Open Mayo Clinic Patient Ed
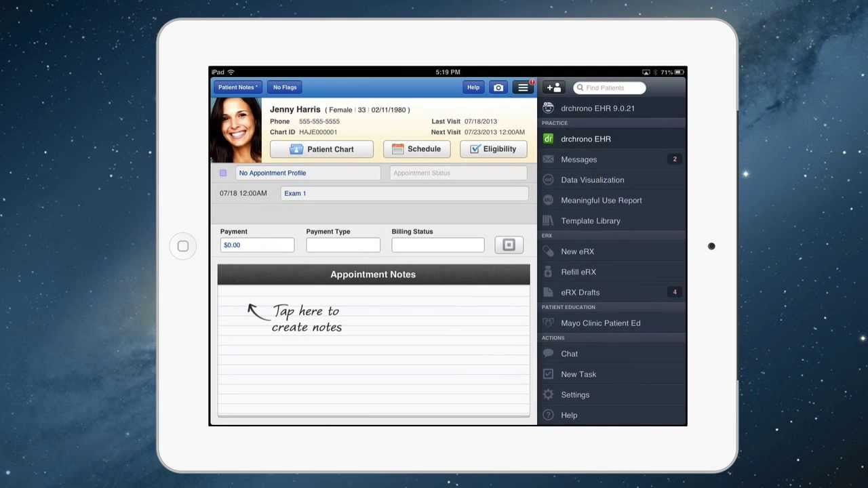The height and width of the screenshot is (488, 868). (x=612, y=323)
